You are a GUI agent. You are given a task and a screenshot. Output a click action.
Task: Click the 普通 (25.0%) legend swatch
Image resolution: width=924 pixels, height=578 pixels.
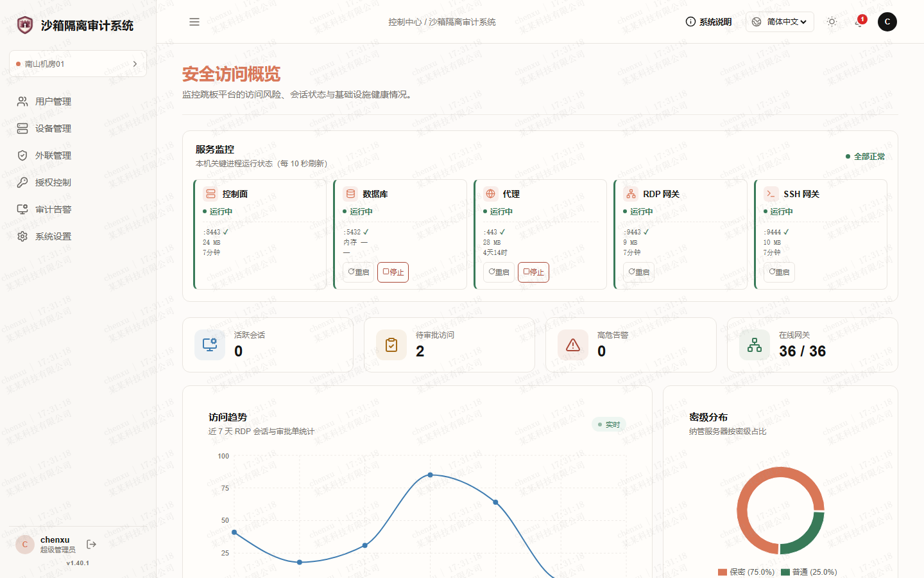point(785,572)
